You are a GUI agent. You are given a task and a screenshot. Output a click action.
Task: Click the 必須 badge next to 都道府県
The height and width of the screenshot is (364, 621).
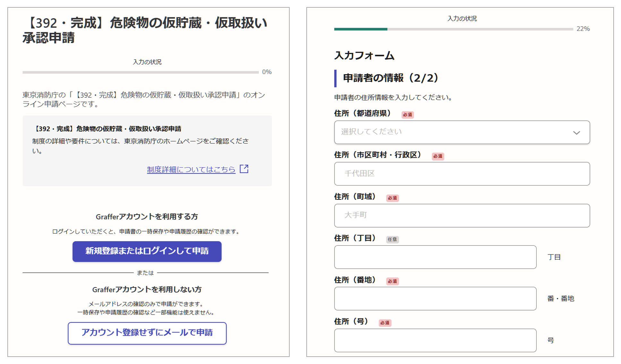[407, 115]
